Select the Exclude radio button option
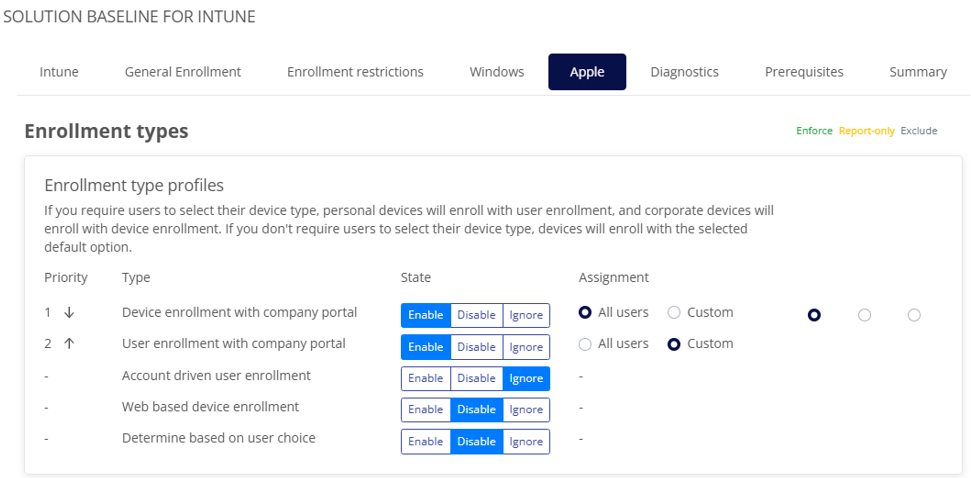 (x=914, y=315)
